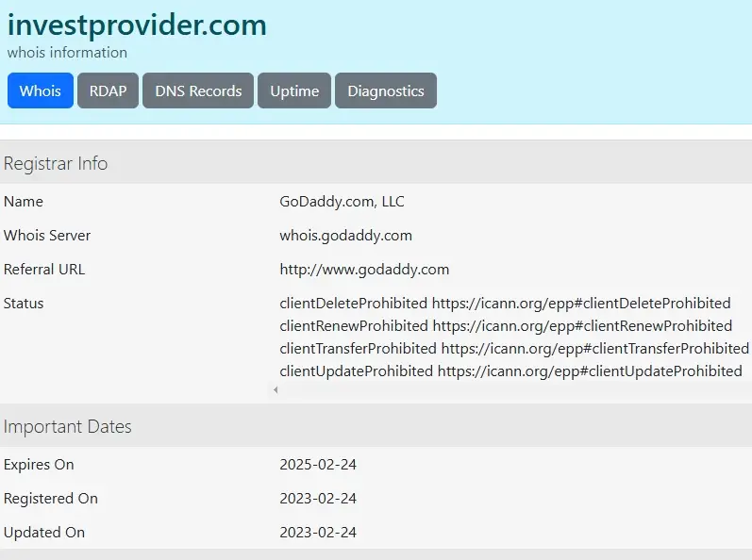Switch to the Whois tab
The height and width of the screenshot is (560, 752).
[41, 91]
